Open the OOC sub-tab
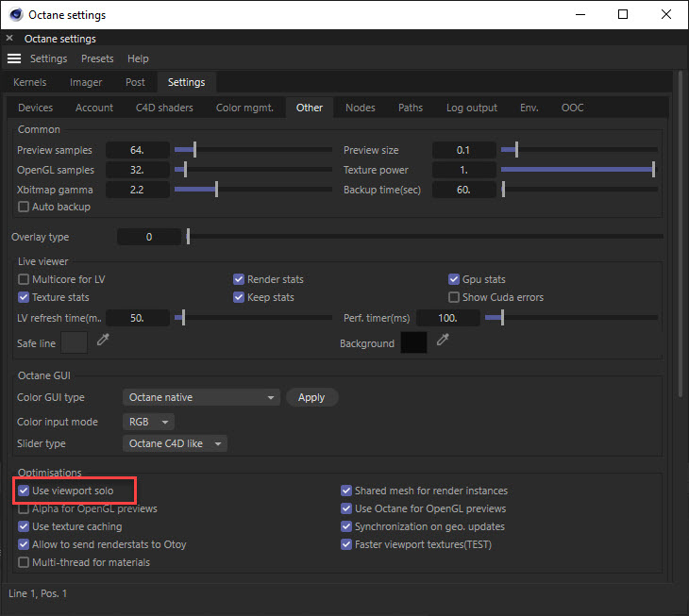This screenshot has height=616, width=689. (x=572, y=108)
